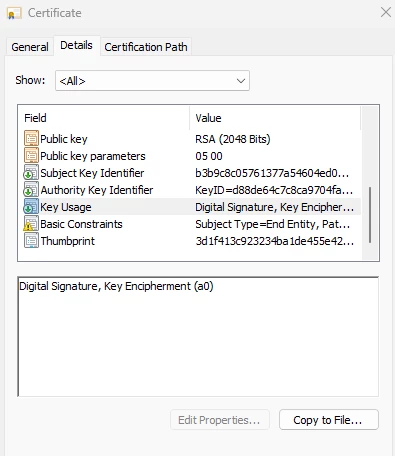Select the Thumbprint row label
Image resolution: width=395 pixels, height=456 pixels.
tap(68, 241)
